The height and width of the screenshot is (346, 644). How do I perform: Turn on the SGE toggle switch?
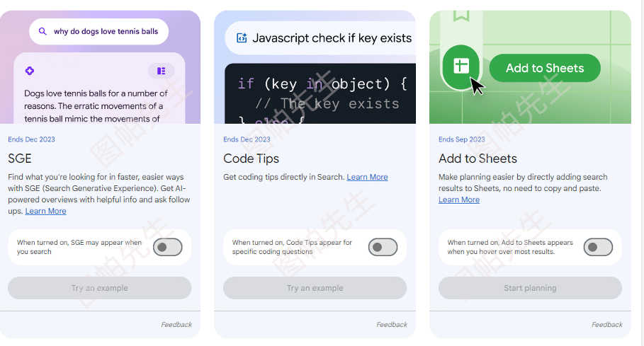coord(168,247)
